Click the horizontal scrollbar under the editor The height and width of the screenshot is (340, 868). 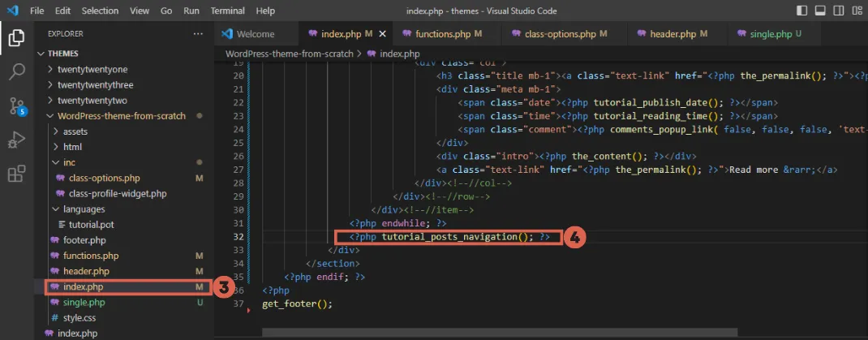tap(500, 332)
